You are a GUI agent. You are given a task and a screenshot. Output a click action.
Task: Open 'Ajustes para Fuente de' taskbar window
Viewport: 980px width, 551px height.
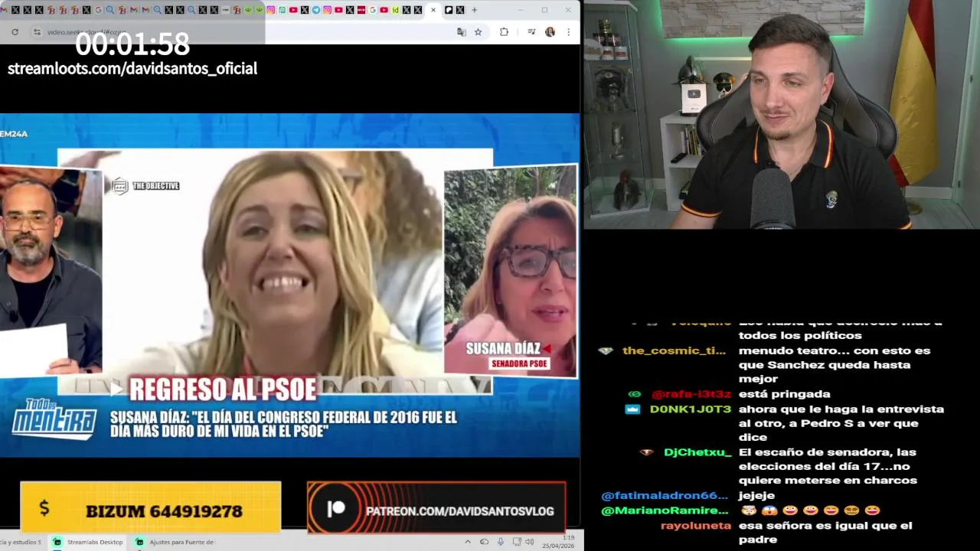[x=175, y=542]
